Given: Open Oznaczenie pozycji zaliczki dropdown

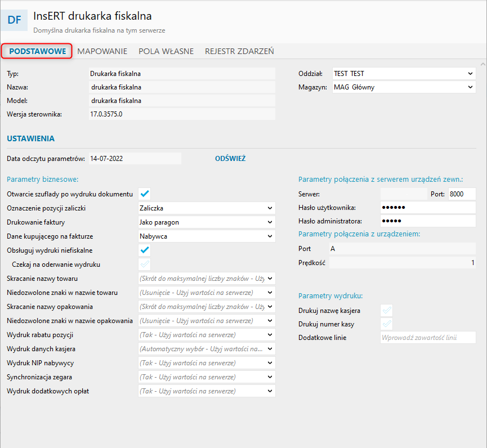Looking at the screenshot, I should click(x=207, y=208).
